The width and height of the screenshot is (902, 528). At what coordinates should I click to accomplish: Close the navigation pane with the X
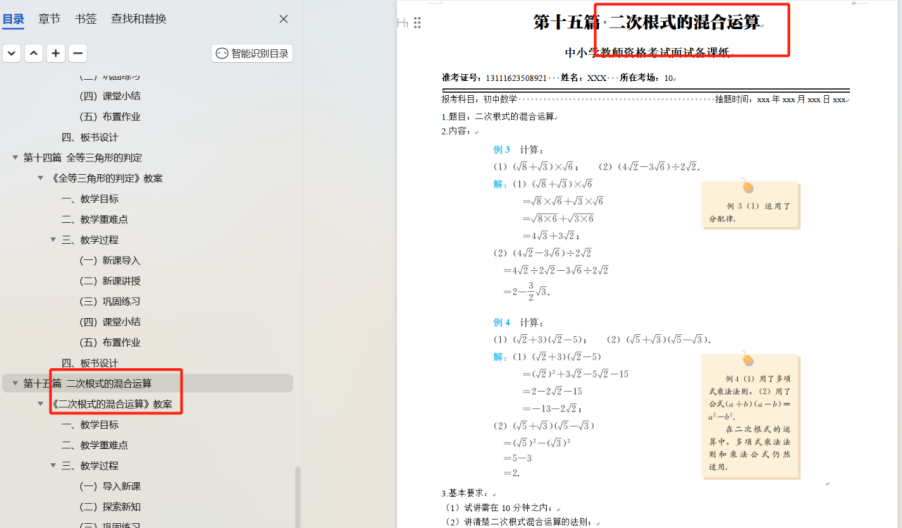click(283, 19)
